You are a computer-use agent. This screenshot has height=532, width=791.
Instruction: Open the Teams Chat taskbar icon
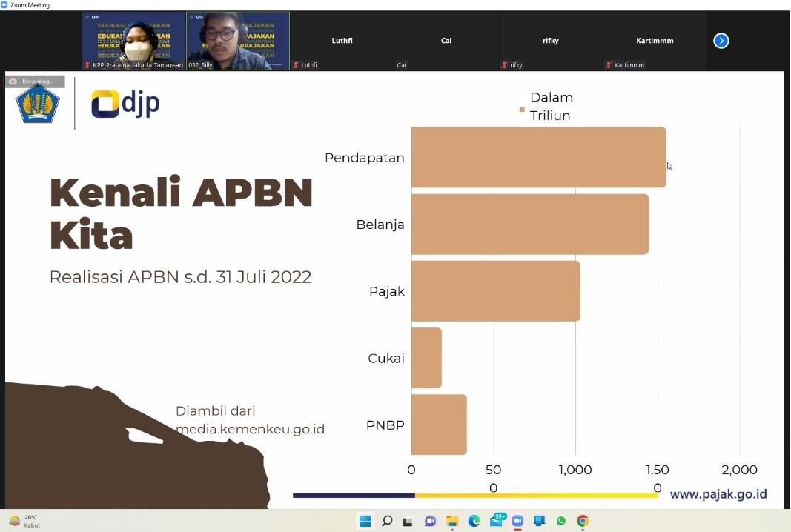tap(430, 521)
